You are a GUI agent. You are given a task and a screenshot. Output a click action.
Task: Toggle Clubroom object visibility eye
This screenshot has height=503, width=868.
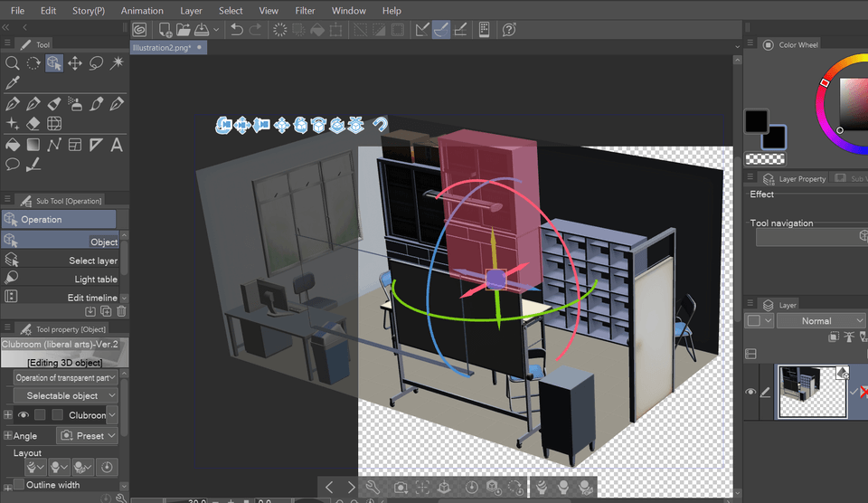pos(24,415)
